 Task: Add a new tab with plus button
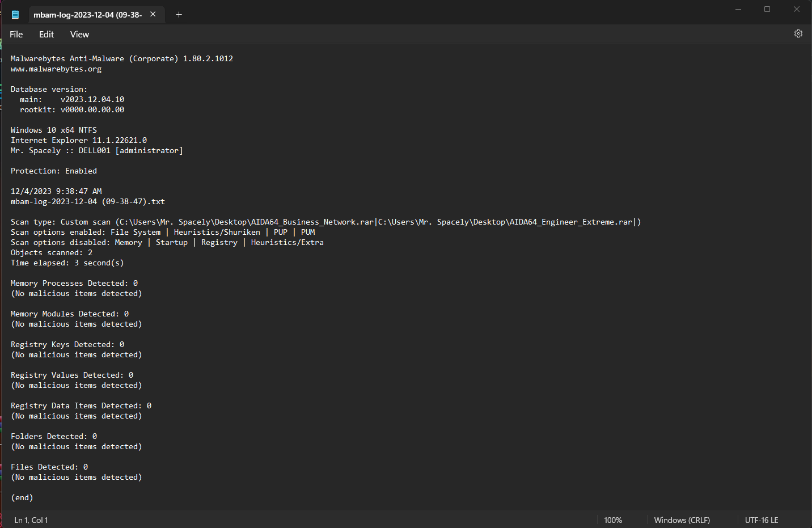click(x=179, y=14)
